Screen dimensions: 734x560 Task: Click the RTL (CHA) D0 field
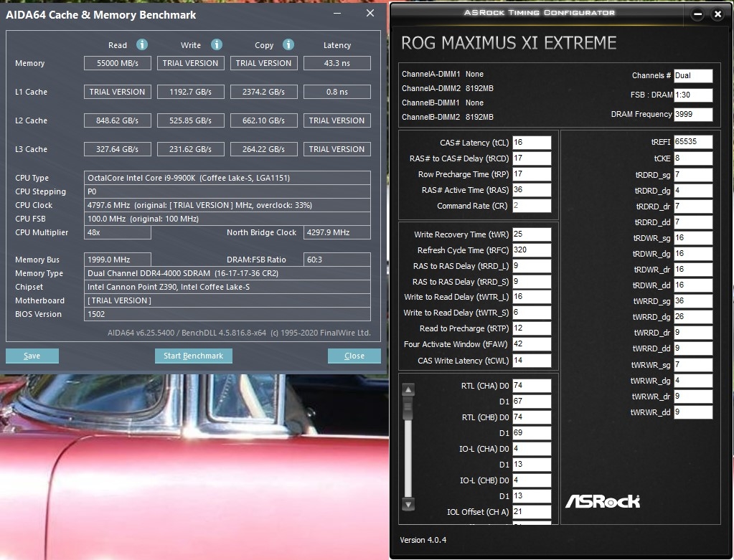pyautogui.click(x=532, y=386)
